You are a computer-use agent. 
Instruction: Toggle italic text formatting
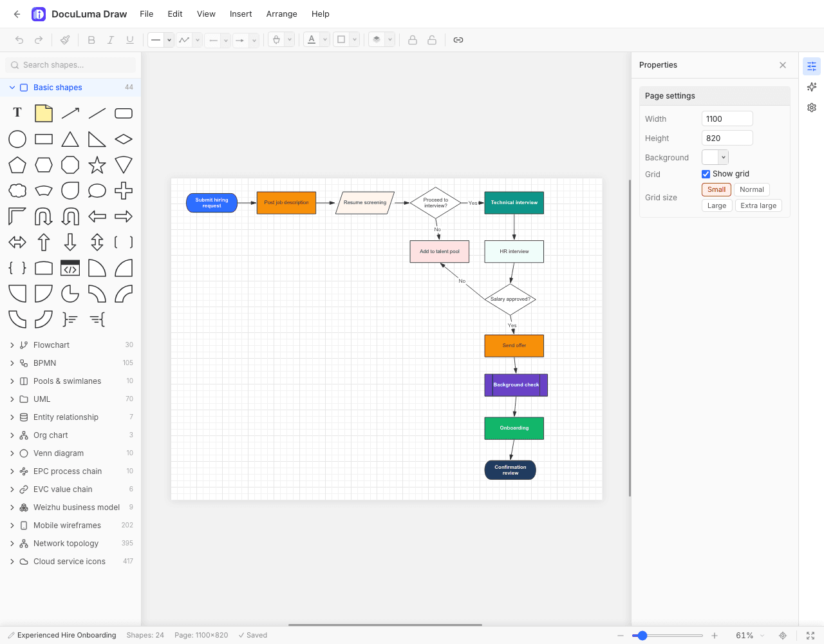(111, 40)
